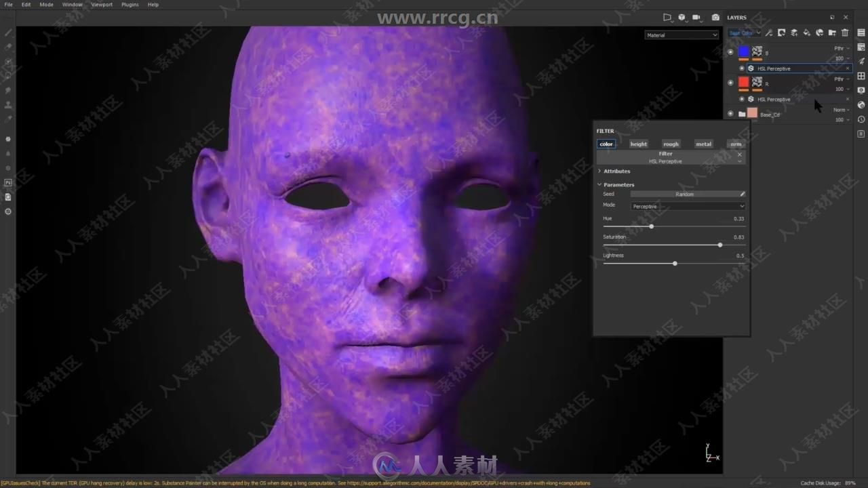Open the B layer Pthr blending mode dropdown

tap(842, 49)
